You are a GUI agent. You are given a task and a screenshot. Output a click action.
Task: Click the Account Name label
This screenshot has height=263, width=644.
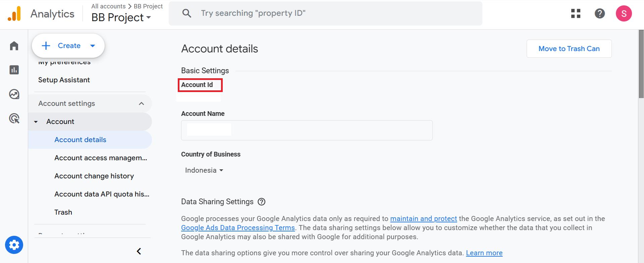click(203, 114)
